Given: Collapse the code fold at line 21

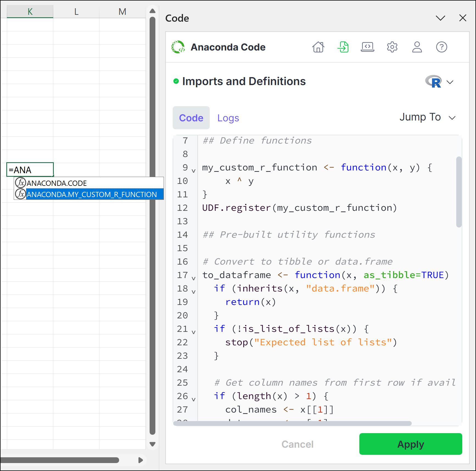Looking at the screenshot, I should tap(194, 332).
